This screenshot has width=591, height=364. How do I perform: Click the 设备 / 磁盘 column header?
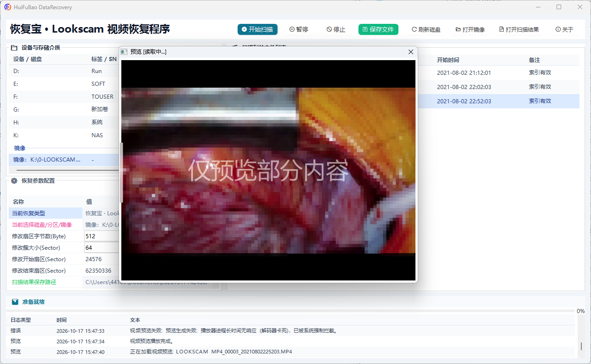(28, 59)
